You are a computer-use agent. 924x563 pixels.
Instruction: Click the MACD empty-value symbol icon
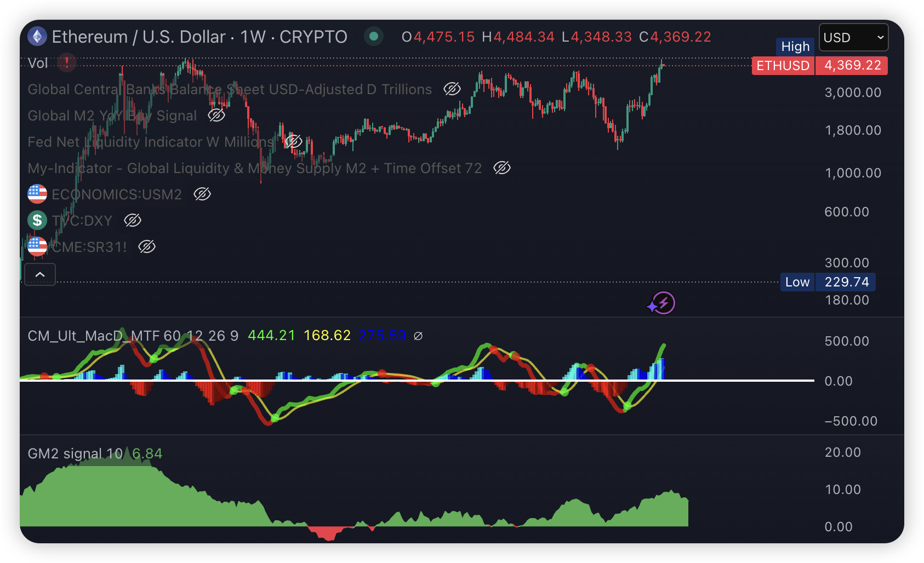coord(418,336)
